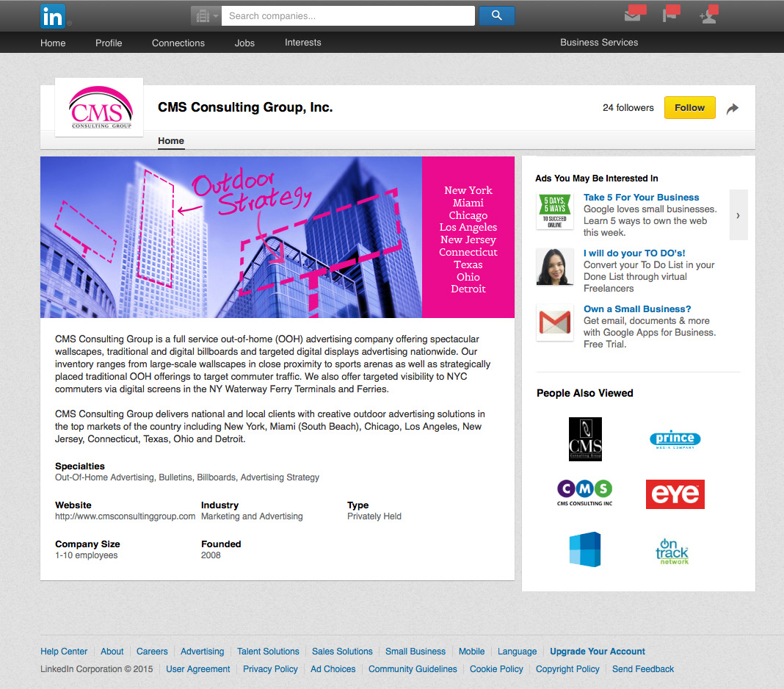The image size is (784, 689).
Task: Open the Privacy Policy link
Action: pos(270,669)
